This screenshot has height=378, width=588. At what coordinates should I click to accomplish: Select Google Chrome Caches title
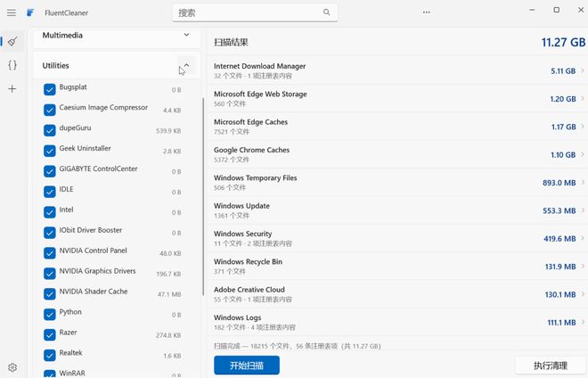point(251,150)
